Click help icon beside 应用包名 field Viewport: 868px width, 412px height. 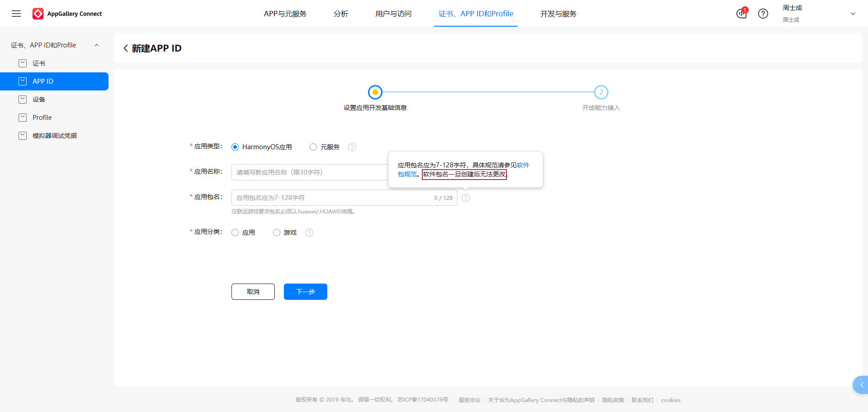[466, 198]
